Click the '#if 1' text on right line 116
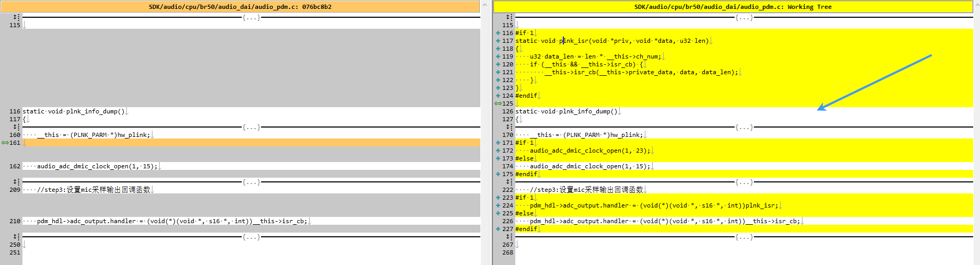Viewport: 980px width, 265px height. 524,33
